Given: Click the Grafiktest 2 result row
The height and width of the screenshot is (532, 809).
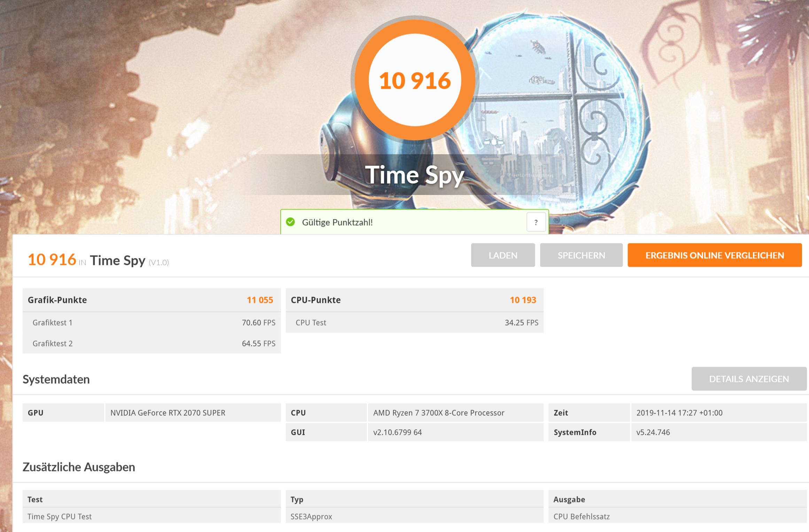Looking at the screenshot, I should coord(151,343).
